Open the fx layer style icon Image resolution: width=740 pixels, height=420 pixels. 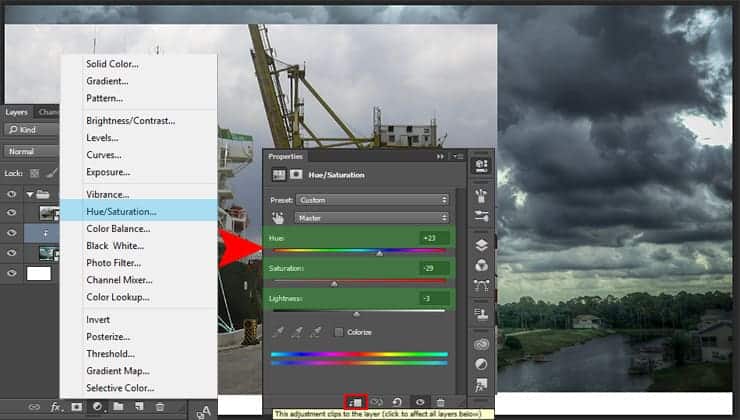[x=55, y=407]
